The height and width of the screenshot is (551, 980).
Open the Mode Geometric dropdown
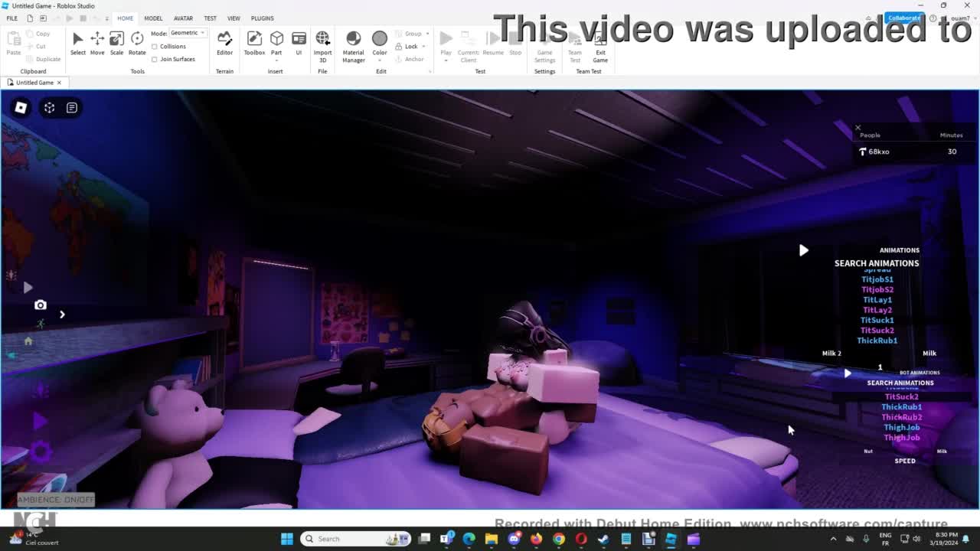pos(188,33)
